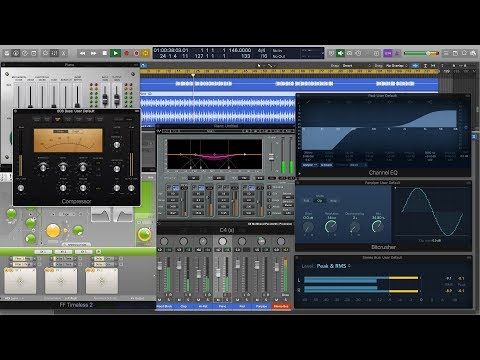Select the red Stereo Out channel label
Image resolution: width=480 pixels, height=360 pixels.
pos(281,306)
